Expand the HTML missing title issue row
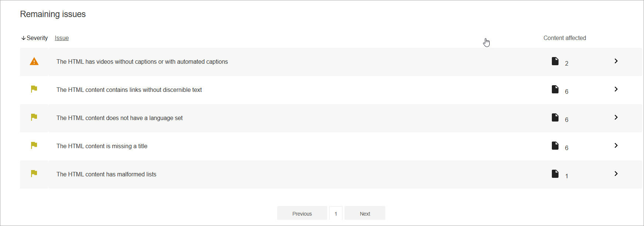This screenshot has width=644, height=226. coord(616,146)
